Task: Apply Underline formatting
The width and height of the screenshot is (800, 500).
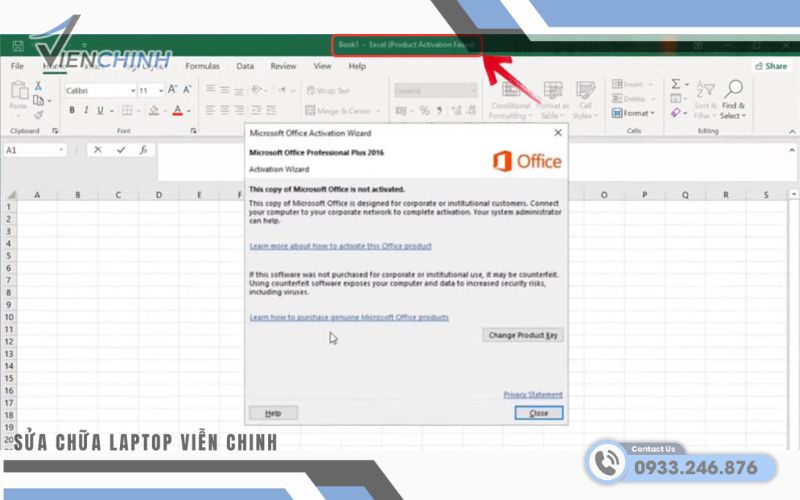Action: [x=100, y=110]
